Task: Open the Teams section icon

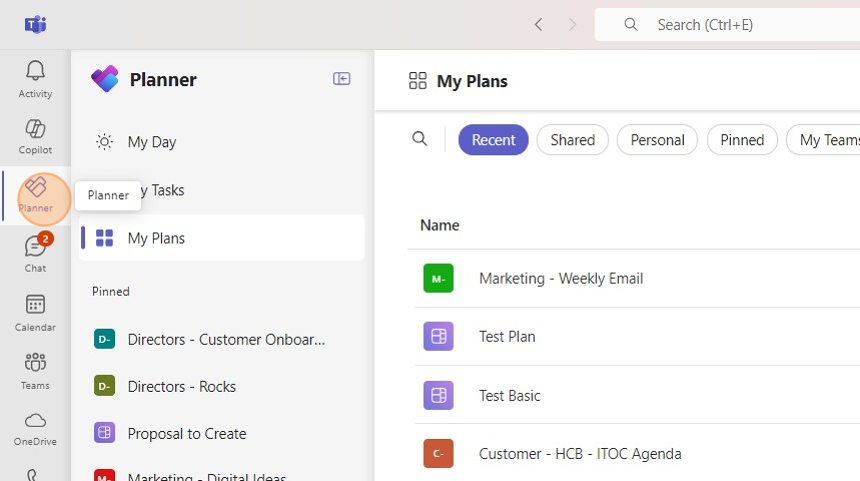Action: (x=35, y=369)
